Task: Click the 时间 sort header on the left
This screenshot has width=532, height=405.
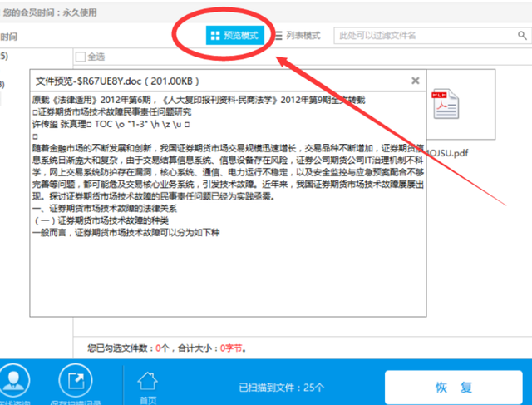Action: [x=9, y=37]
